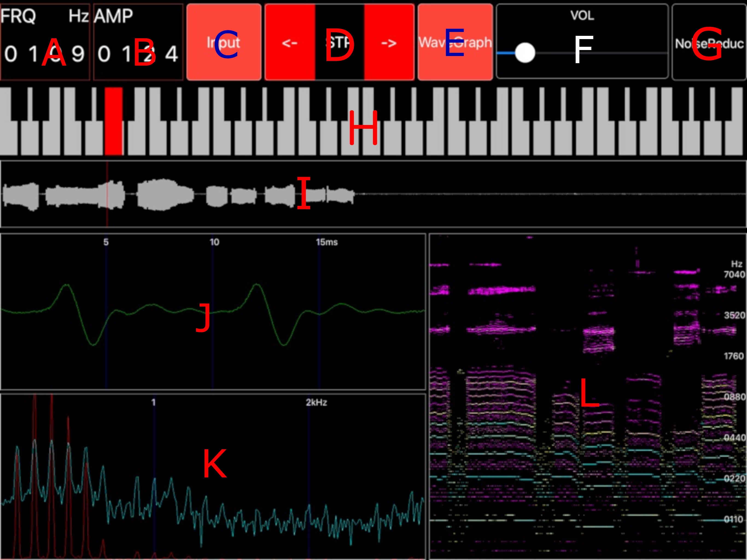Click the FRQ Hz frequency readout

click(x=45, y=42)
